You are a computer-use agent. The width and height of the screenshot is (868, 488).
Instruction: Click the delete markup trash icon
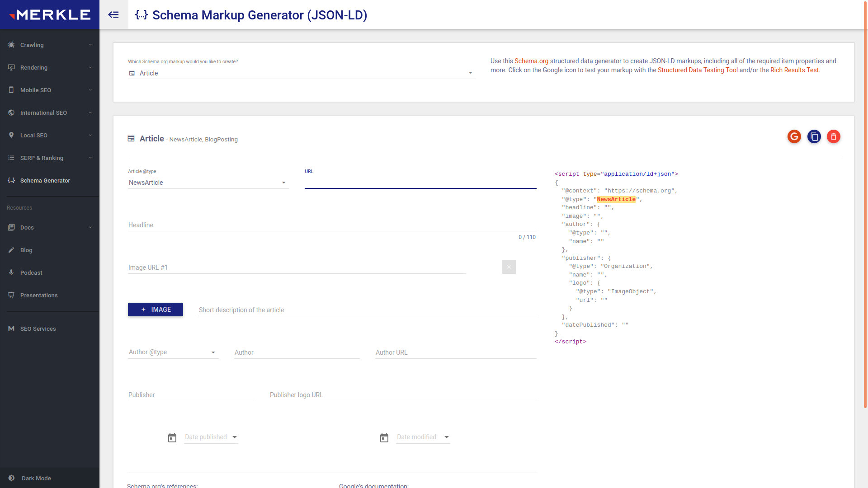point(834,136)
